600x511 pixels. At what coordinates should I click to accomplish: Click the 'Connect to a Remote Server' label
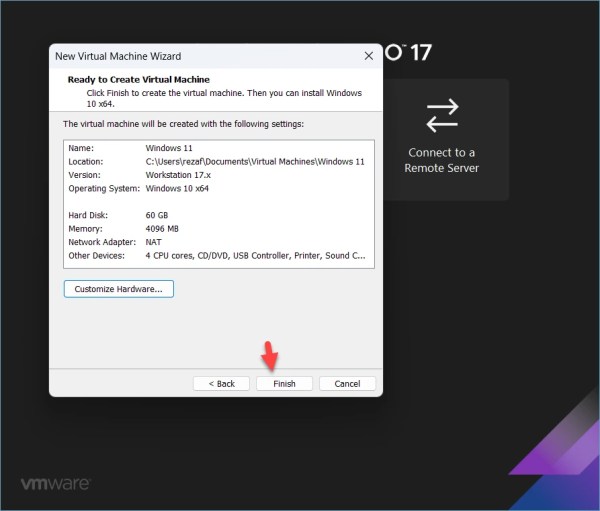tap(442, 160)
